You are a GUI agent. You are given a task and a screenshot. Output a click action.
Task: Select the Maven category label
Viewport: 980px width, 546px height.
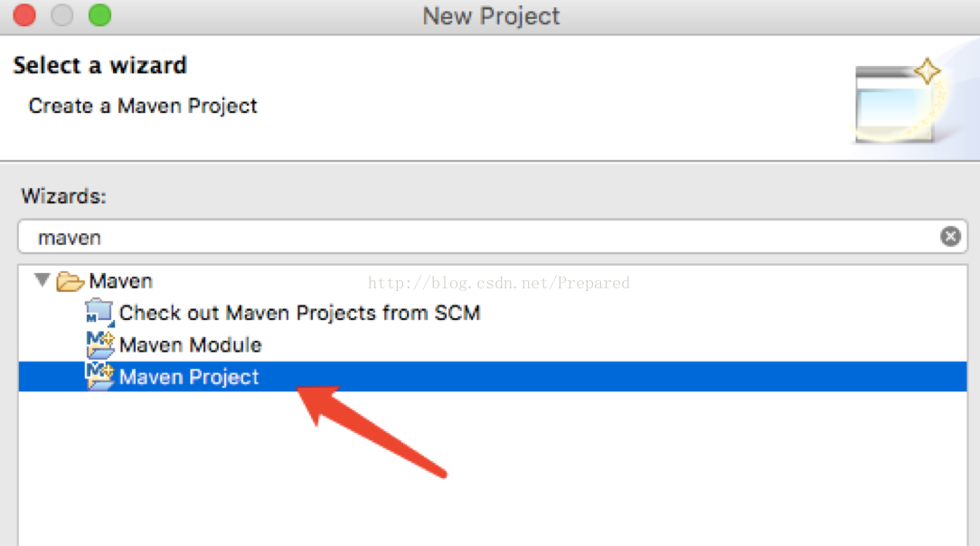120,281
